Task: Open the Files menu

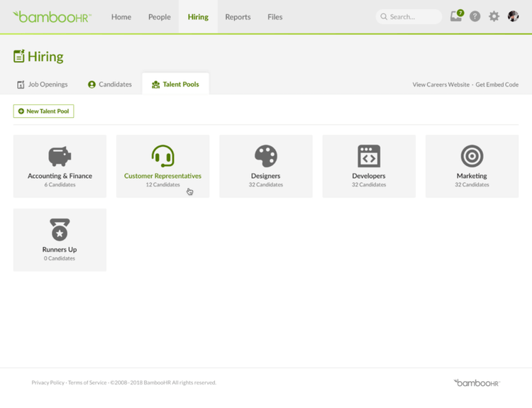Action: 275,17
